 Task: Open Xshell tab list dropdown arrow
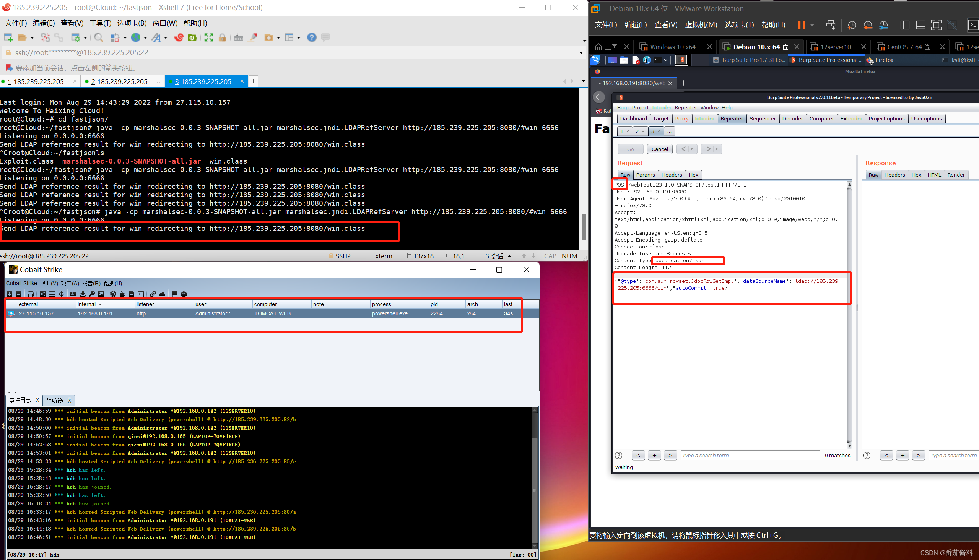point(583,81)
